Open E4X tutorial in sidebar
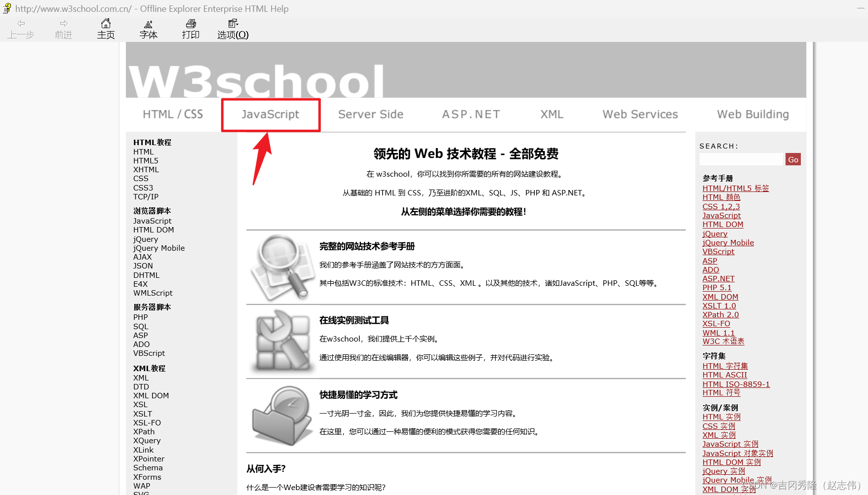Viewport: 868px width, 495px height. 140,284
